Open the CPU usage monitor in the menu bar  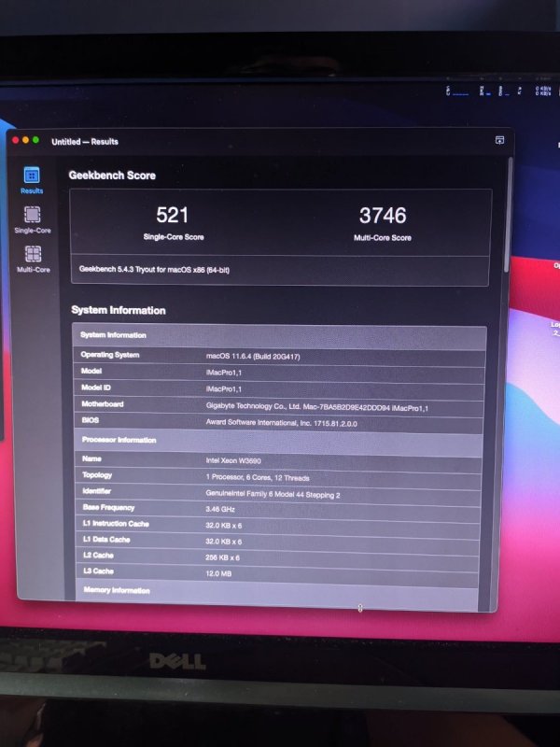[457, 91]
